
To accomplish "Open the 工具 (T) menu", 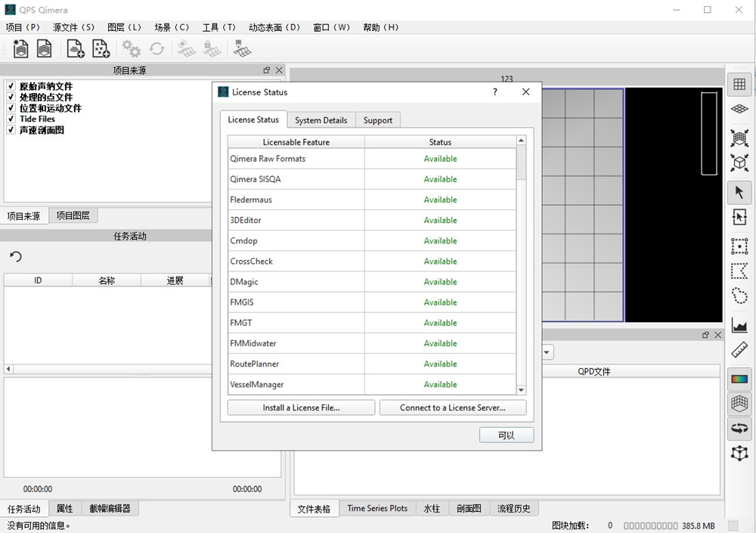I will pyautogui.click(x=219, y=27).
